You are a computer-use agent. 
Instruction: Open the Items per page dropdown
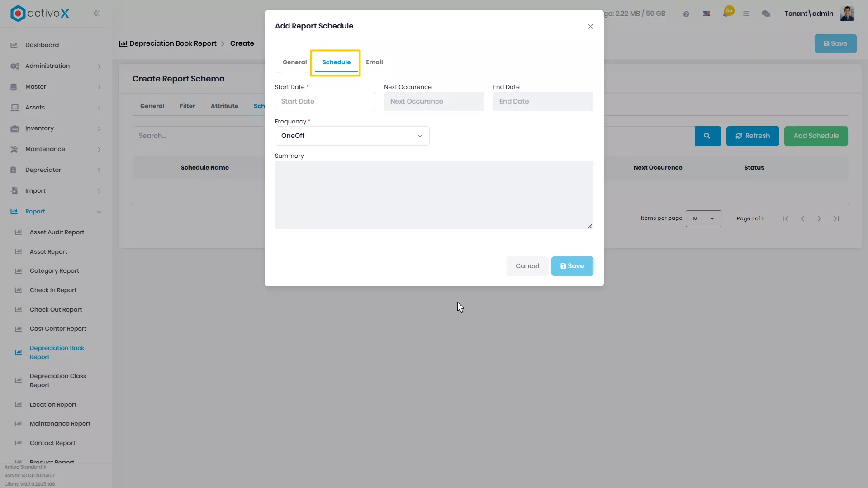[703, 219]
